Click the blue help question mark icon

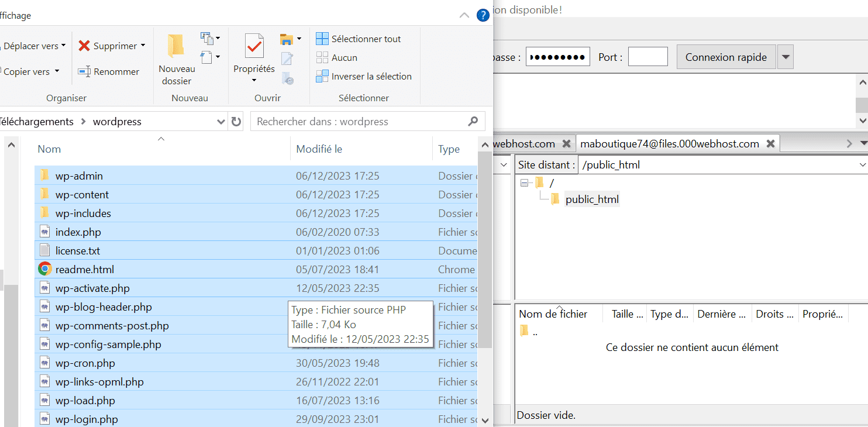[x=483, y=15]
